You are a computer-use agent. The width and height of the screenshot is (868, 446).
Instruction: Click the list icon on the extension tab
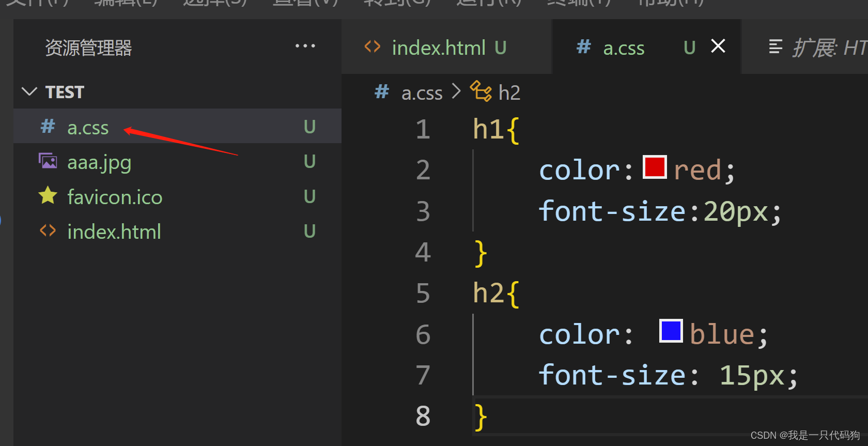pos(776,47)
